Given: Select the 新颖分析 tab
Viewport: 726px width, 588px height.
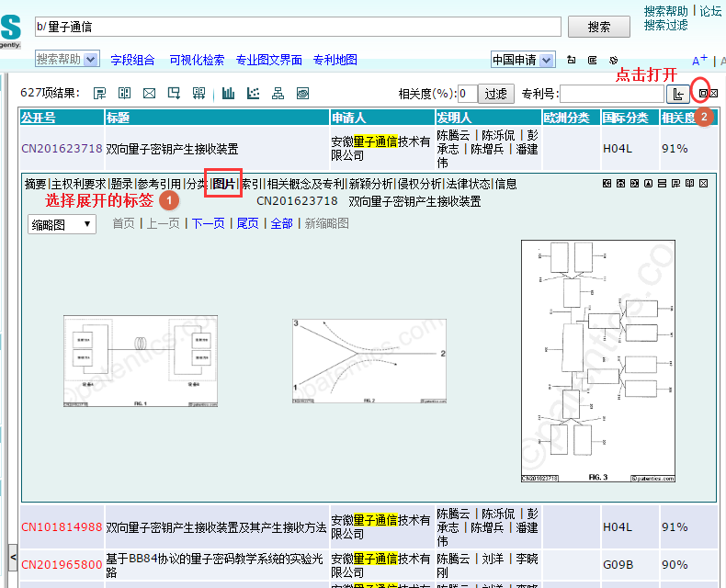Looking at the screenshot, I should pyautogui.click(x=371, y=184).
